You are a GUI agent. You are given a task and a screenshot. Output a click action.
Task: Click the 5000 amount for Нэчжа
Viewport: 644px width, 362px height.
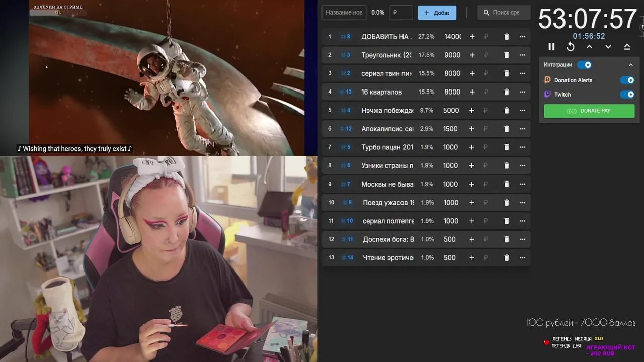pos(451,110)
